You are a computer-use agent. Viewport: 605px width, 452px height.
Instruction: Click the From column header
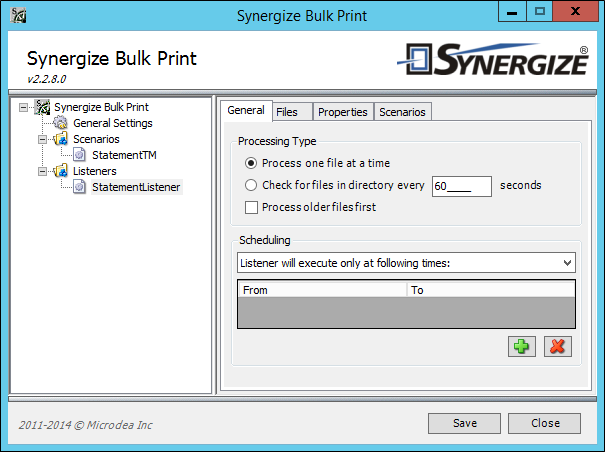pos(322,290)
